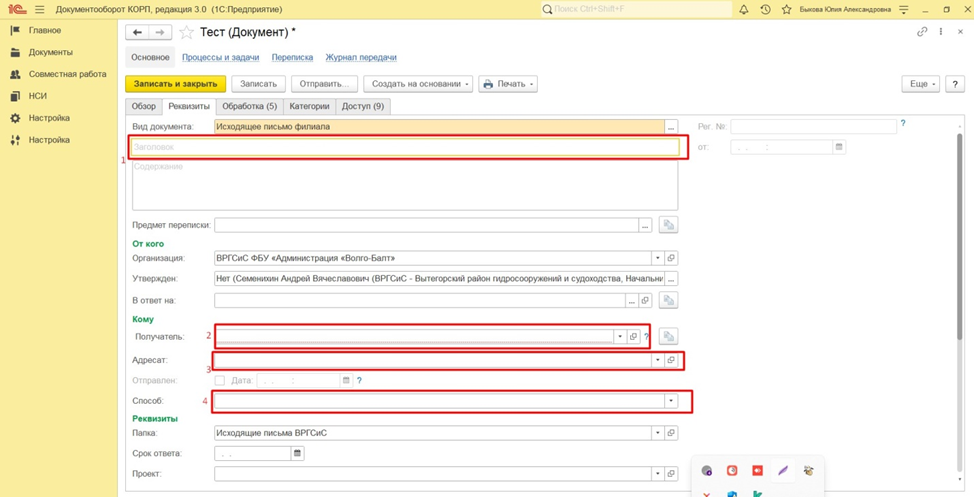974x497 pixels.
Task: Open the Еще dropdown menu
Action: [x=921, y=84]
